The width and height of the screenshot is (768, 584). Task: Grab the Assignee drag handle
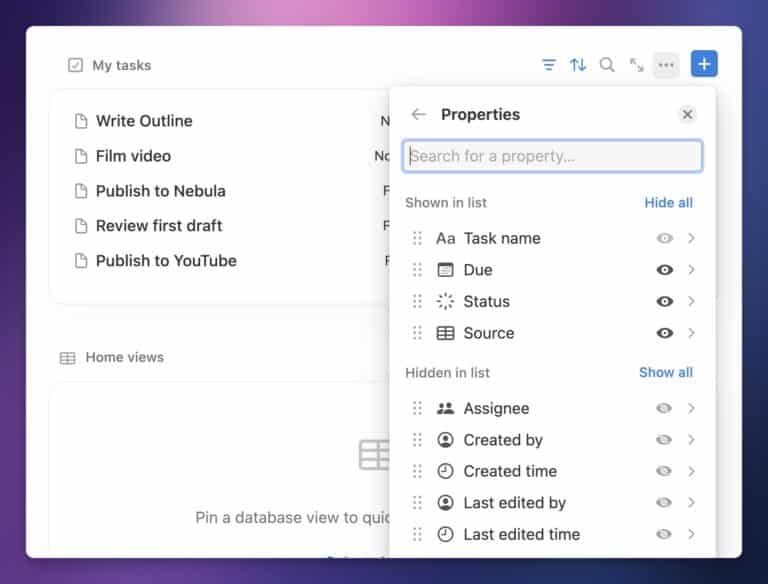pyautogui.click(x=417, y=408)
